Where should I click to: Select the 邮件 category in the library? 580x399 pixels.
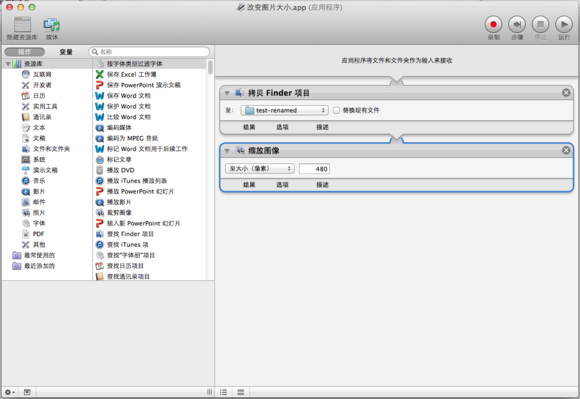click(x=39, y=202)
